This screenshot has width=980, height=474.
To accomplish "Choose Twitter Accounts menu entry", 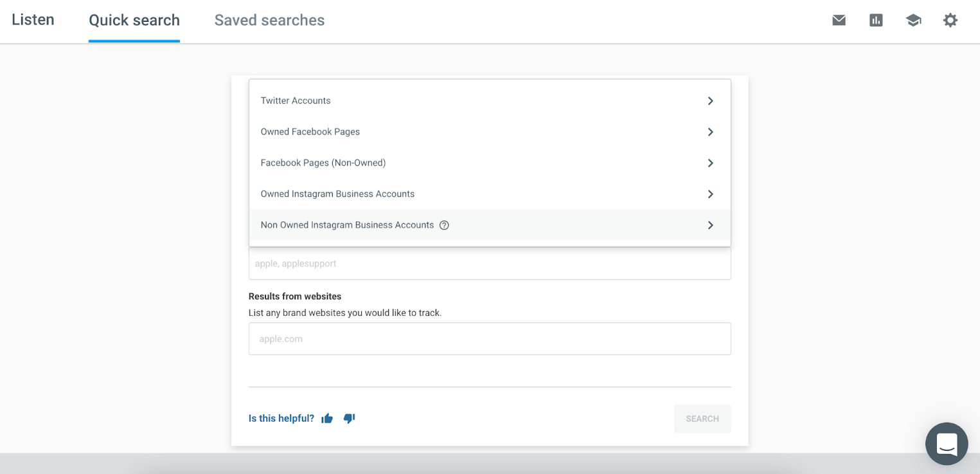I will coord(490,101).
